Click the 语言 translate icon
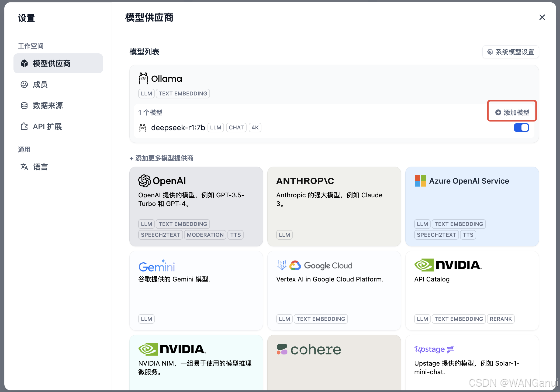The image size is (560, 392). (x=24, y=167)
